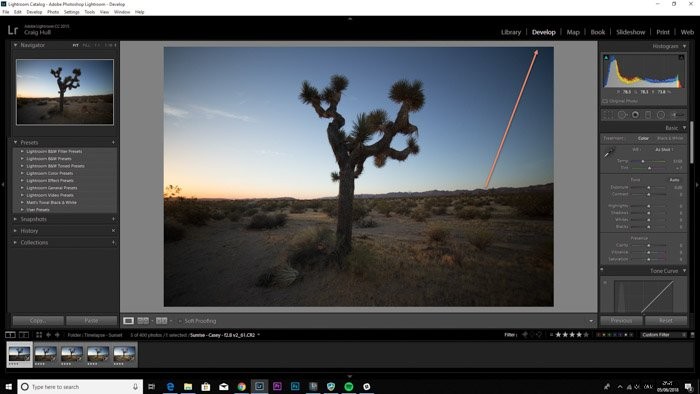
Task: Expand User Presets folder
Action: [22, 210]
